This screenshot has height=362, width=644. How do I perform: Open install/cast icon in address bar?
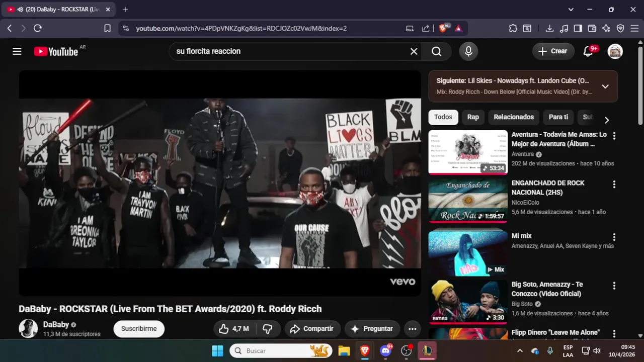(x=410, y=28)
